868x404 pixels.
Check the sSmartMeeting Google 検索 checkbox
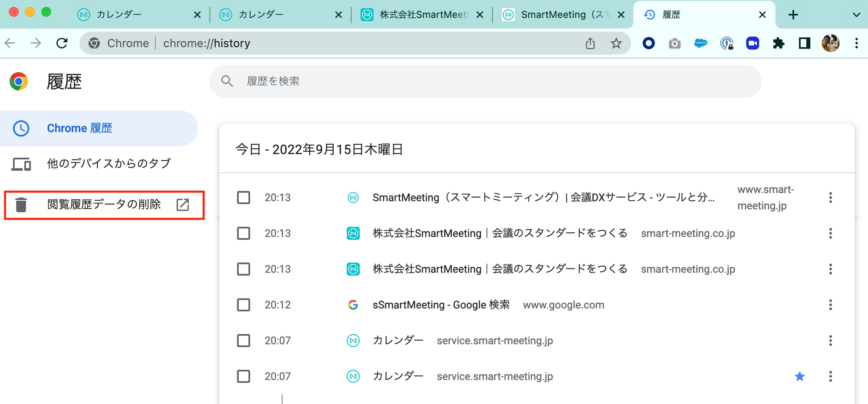tap(243, 305)
